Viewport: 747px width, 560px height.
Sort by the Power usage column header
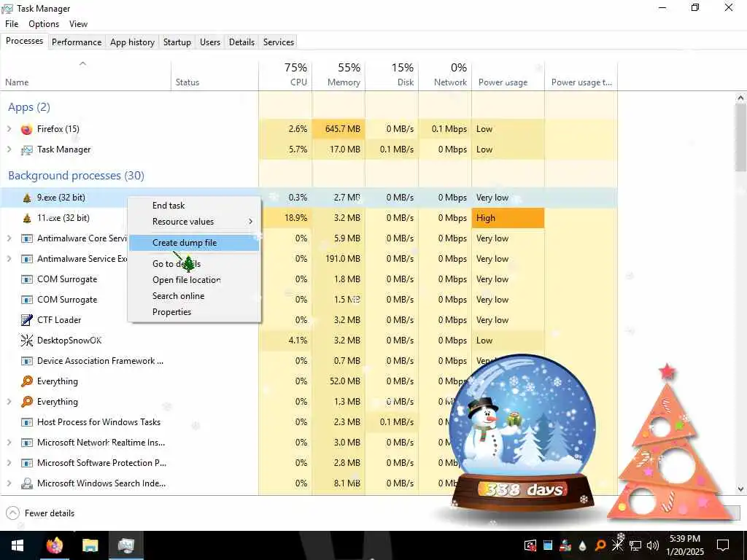pos(508,75)
